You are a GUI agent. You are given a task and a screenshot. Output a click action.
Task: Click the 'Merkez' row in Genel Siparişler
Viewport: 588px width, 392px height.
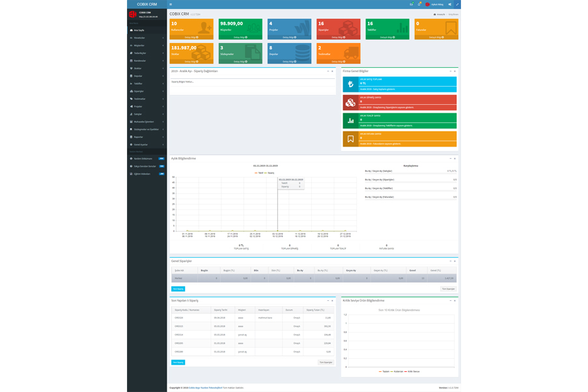coord(314,278)
